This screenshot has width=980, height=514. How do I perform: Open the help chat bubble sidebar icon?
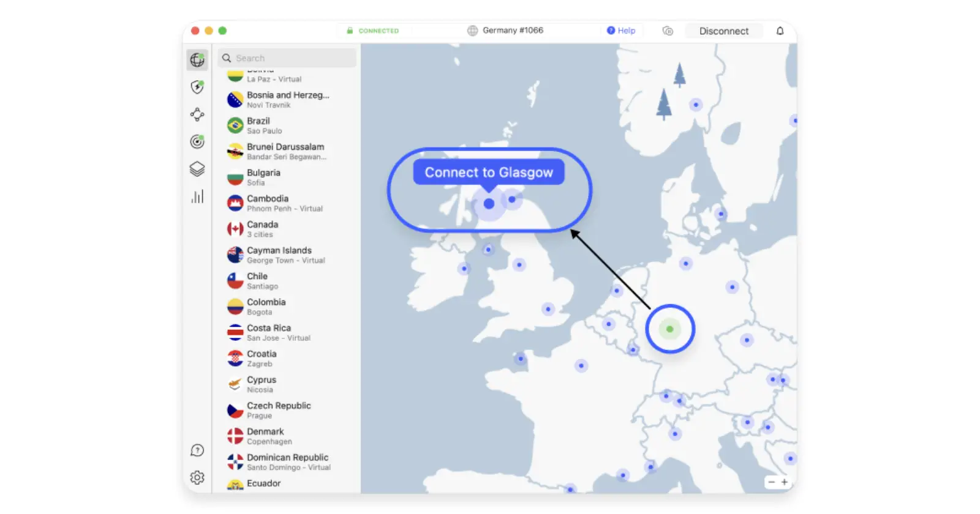tap(197, 450)
